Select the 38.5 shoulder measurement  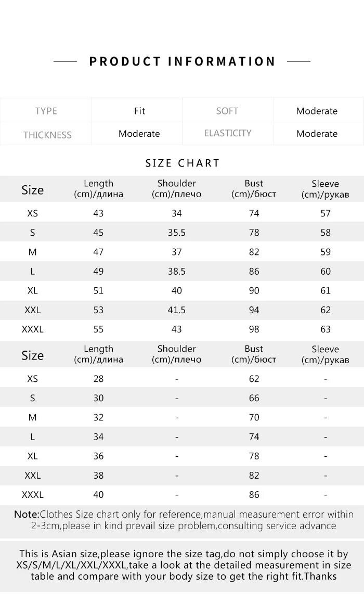pyautogui.click(x=177, y=271)
